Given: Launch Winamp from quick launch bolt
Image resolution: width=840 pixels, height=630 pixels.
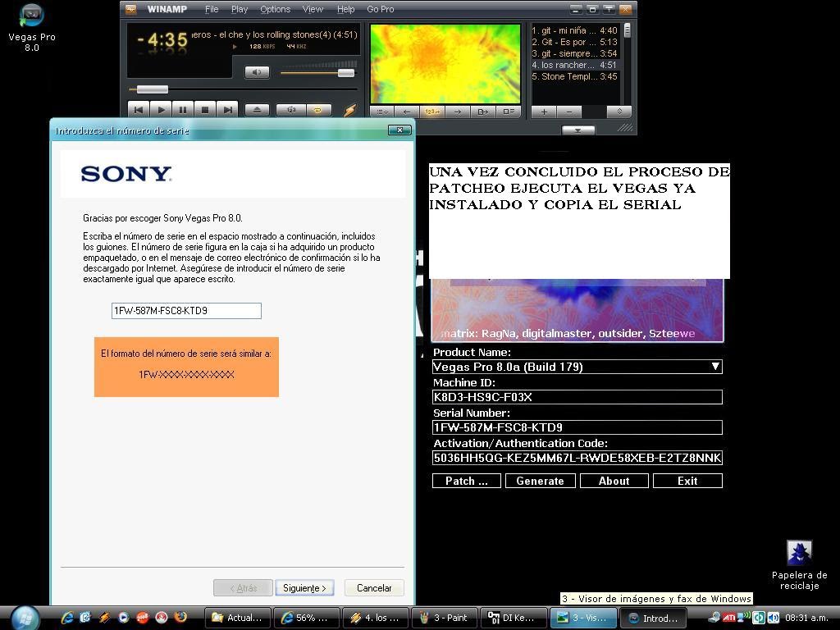Looking at the screenshot, I should coord(104,618).
